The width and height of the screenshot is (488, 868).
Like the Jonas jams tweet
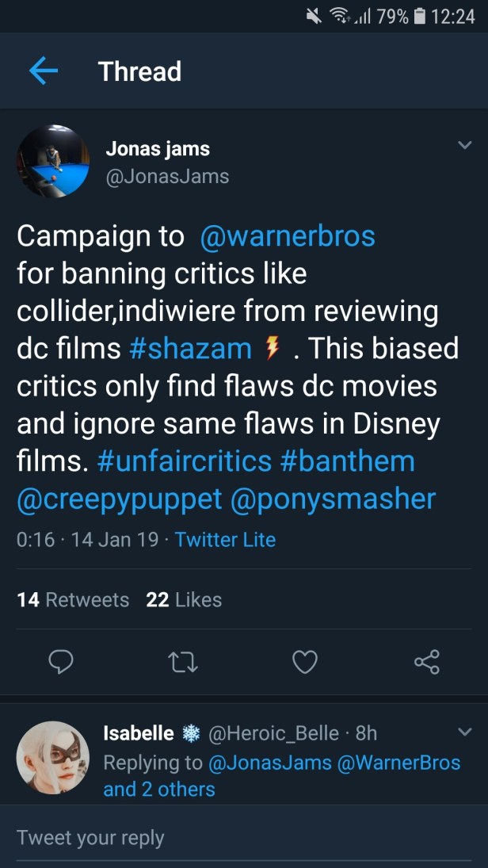[x=305, y=661]
